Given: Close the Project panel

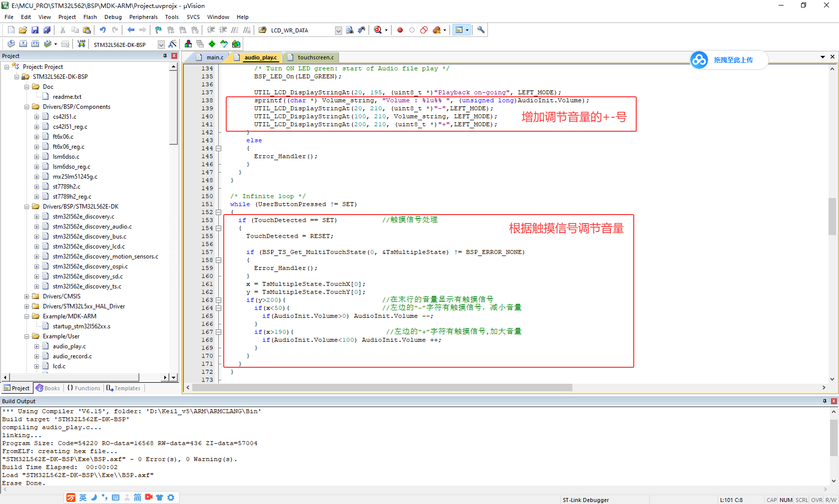Looking at the screenshot, I should 174,56.
